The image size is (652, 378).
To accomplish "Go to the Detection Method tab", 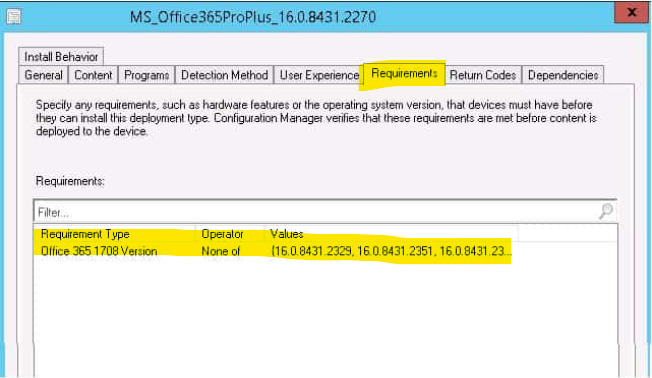I will coord(224,75).
